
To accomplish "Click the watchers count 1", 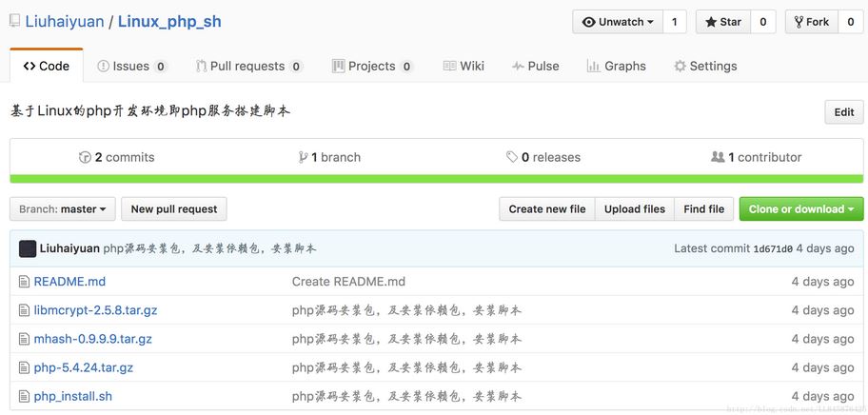I will [674, 22].
